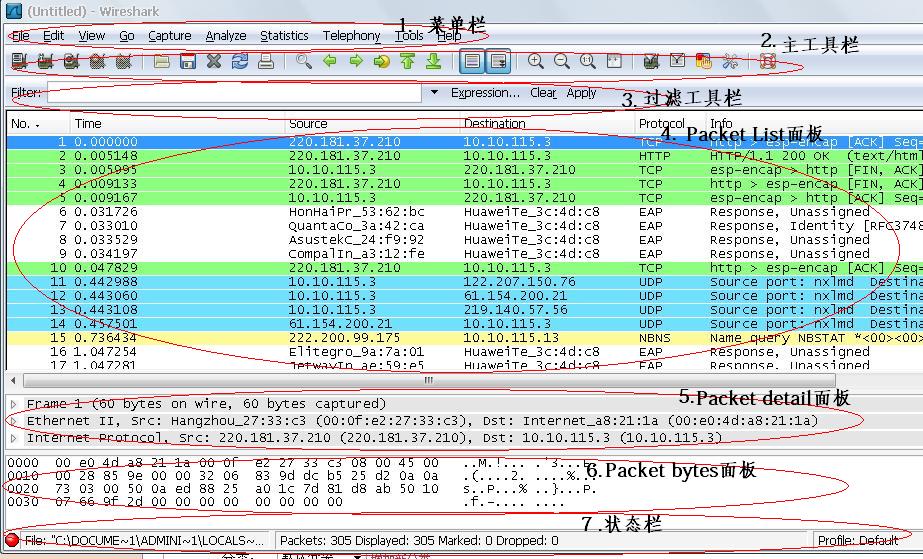
Task: Stop the running capture icon
Action: click(97, 61)
